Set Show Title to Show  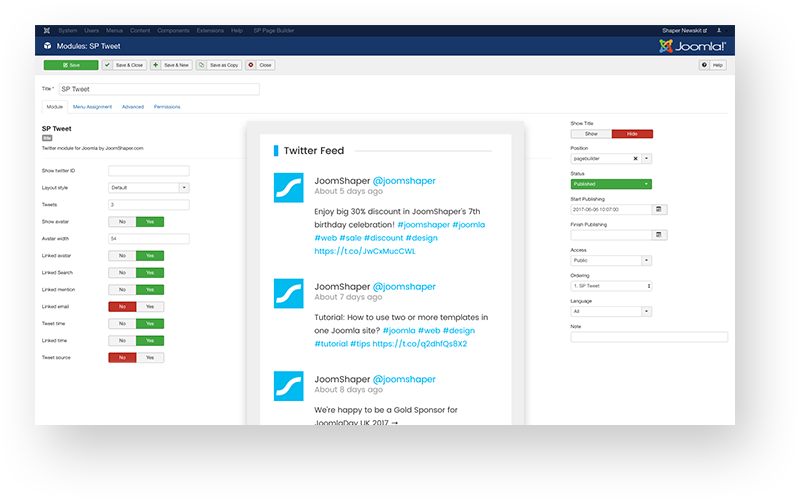591,134
